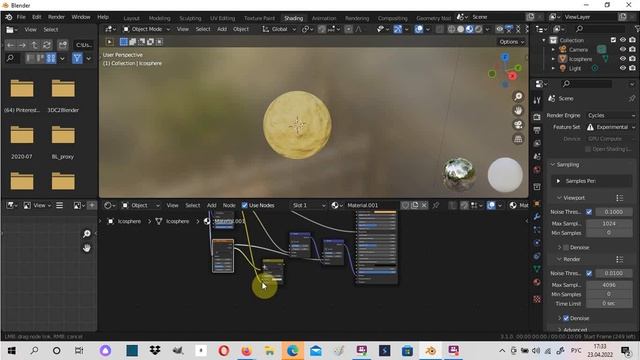Toggle Use Nodes checkbox
The image size is (640, 360).
(x=244, y=205)
